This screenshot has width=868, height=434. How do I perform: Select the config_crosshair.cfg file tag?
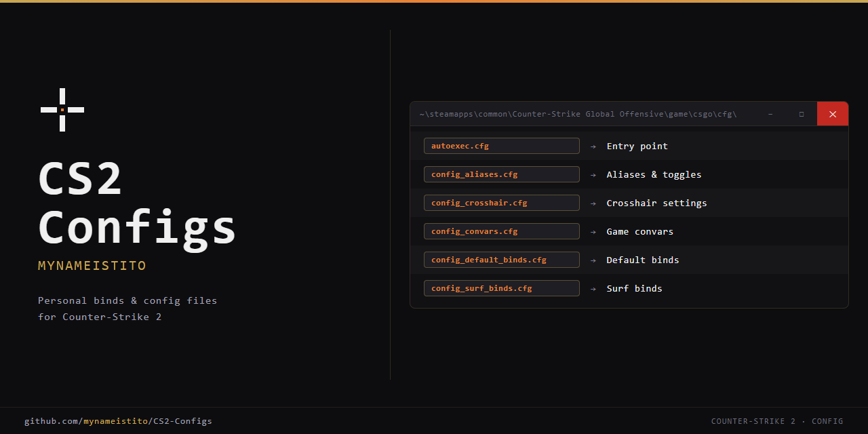502,203
